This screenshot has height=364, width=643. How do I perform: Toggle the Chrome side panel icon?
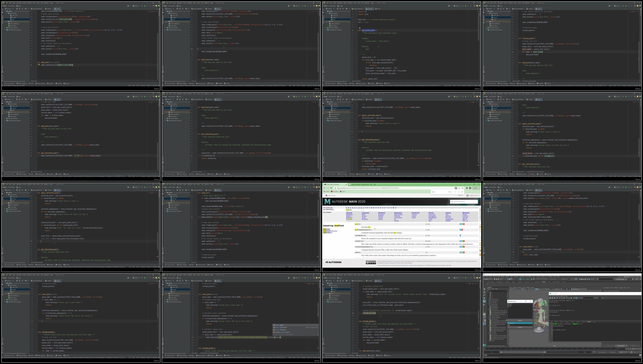pos(467,188)
